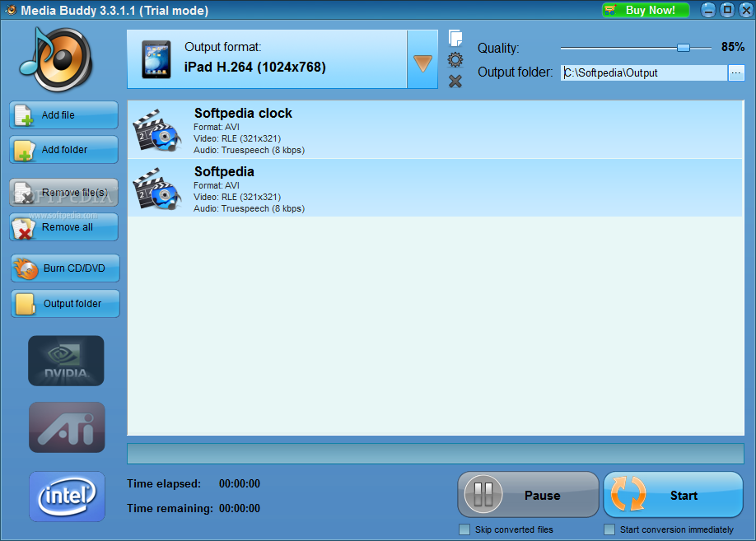Click the title bar app icon
This screenshot has width=756, height=541.
pyautogui.click(x=11, y=10)
